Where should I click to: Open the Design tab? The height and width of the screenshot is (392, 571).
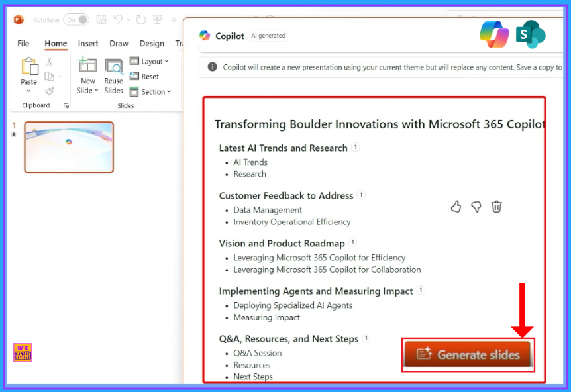152,43
